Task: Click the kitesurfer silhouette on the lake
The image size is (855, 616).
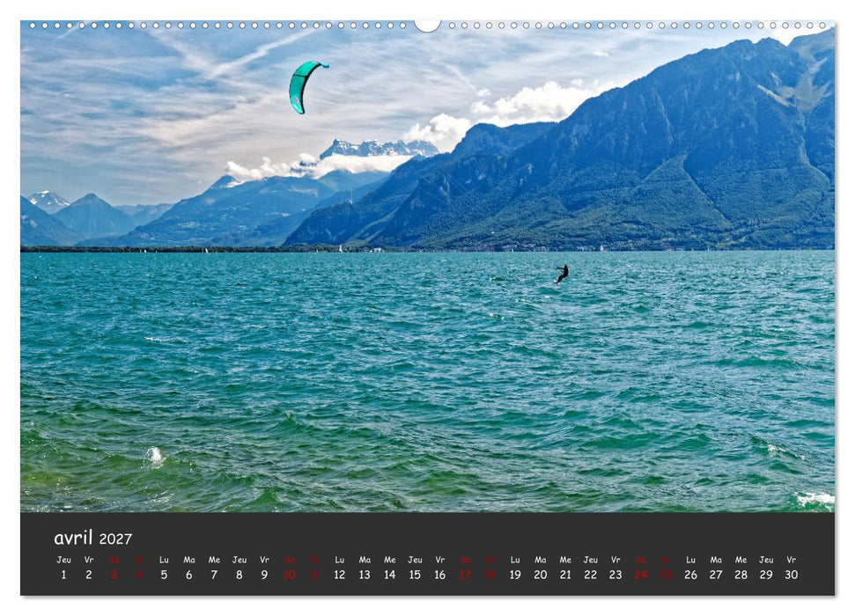Action: [562, 274]
